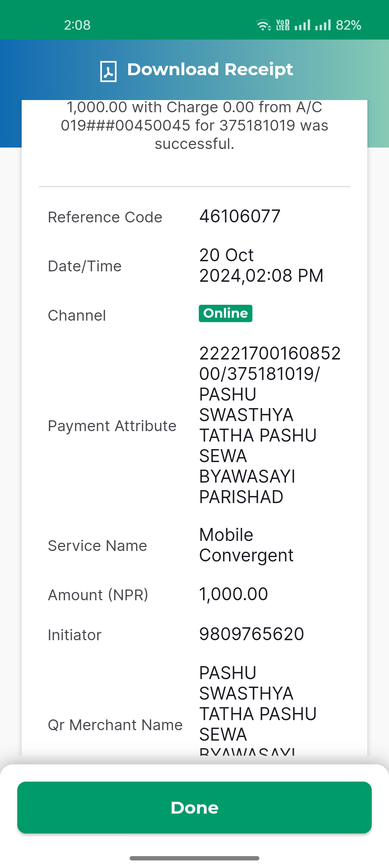The image size is (389, 868).
Task: Tap the green Online channel badge
Action: coord(225,313)
